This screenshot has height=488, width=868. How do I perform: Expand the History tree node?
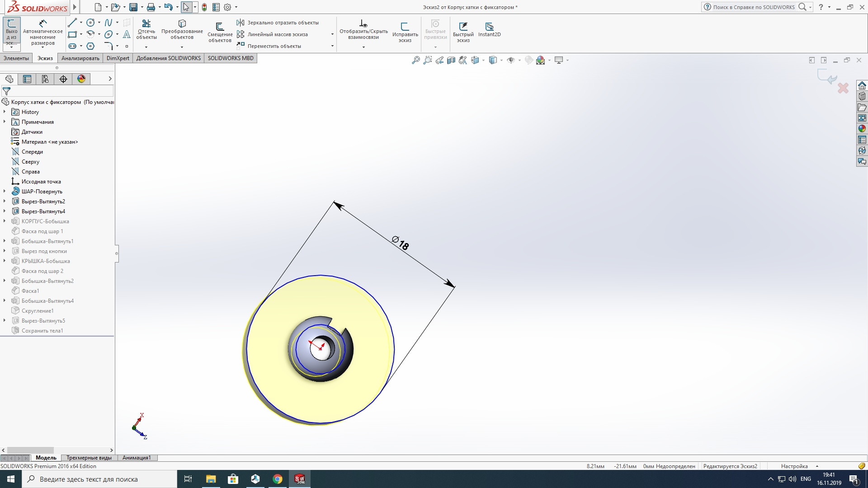coord(5,112)
